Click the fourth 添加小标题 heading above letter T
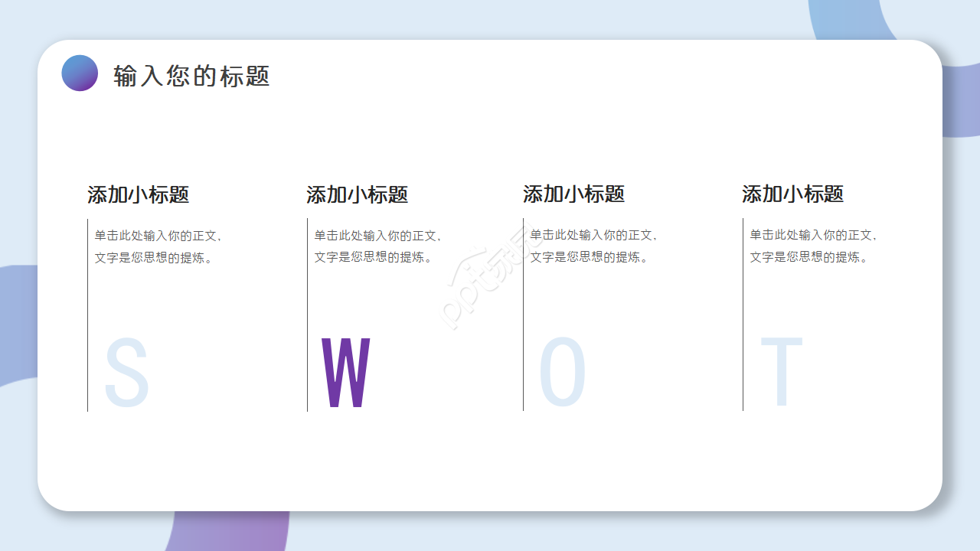Viewport: 980px width, 551px height. 792,195
